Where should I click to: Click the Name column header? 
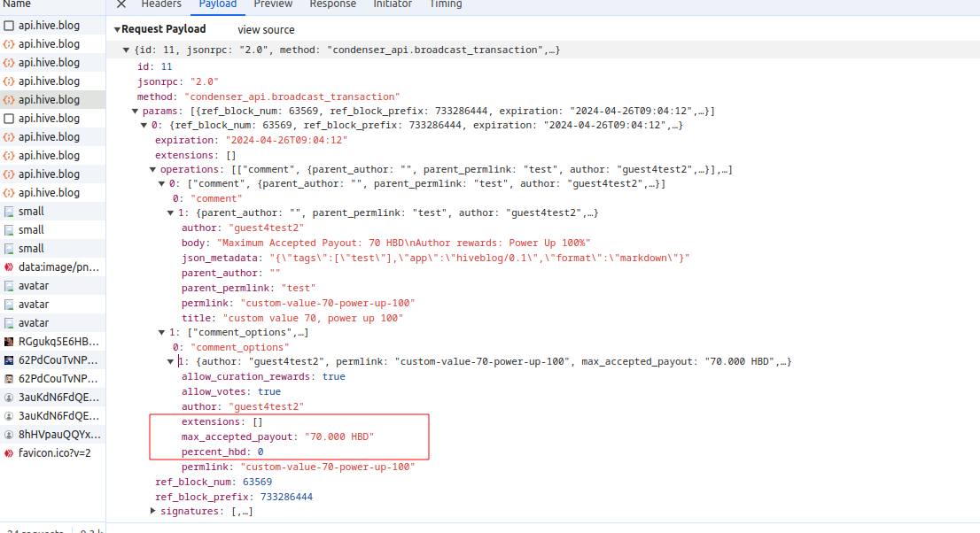(18, 4)
